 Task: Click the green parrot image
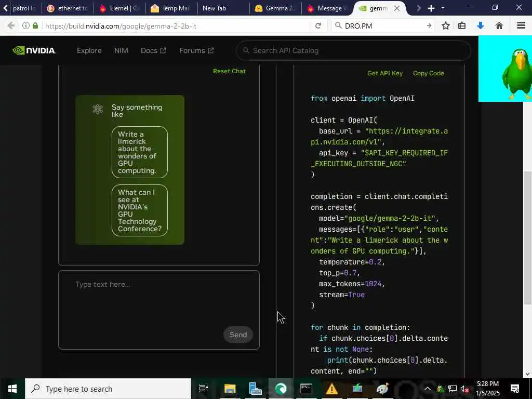(x=505, y=69)
